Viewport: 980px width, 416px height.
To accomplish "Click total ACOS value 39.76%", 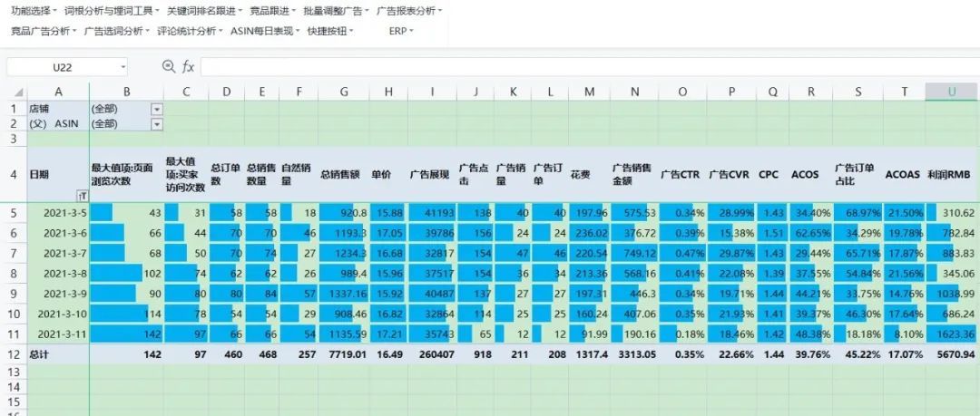I will pyautogui.click(x=810, y=354).
